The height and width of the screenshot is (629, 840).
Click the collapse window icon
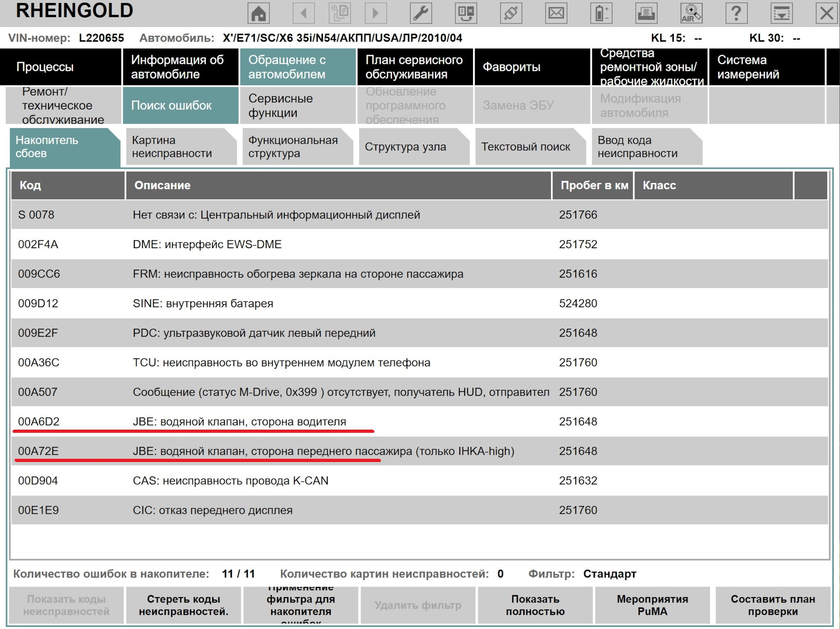[781, 13]
